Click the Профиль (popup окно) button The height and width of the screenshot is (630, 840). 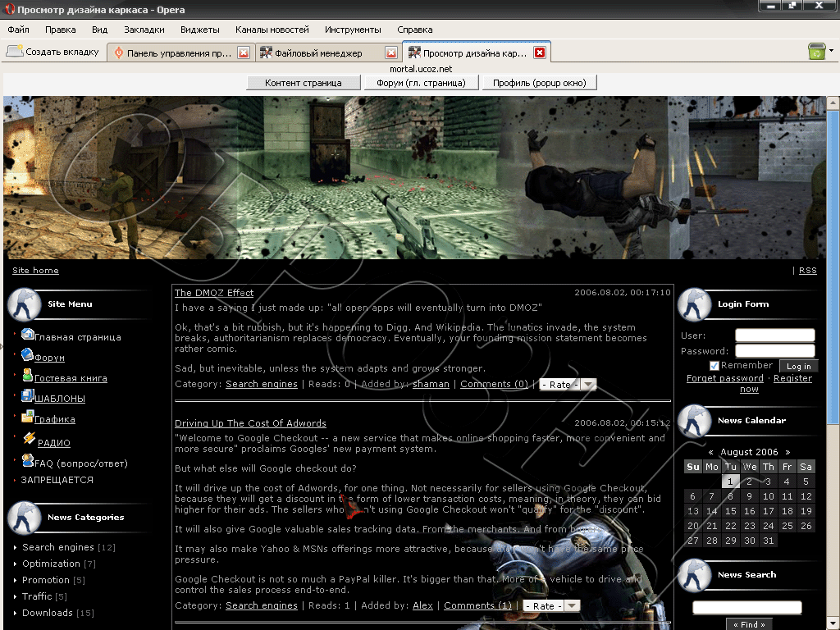click(540, 83)
